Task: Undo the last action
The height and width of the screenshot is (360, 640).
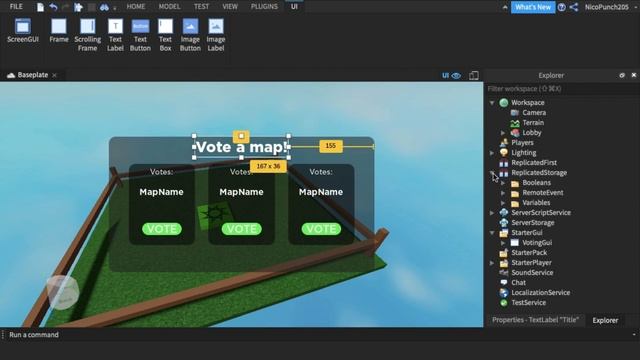Action: tap(53, 7)
